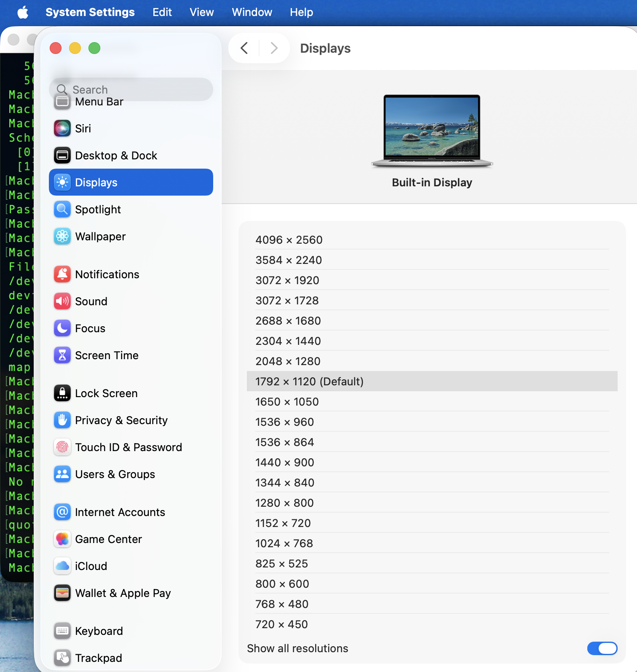Screen dimensions: 637x672
Task: Pick the 2304 × 1440 resolution
Action: coord(432,341)
